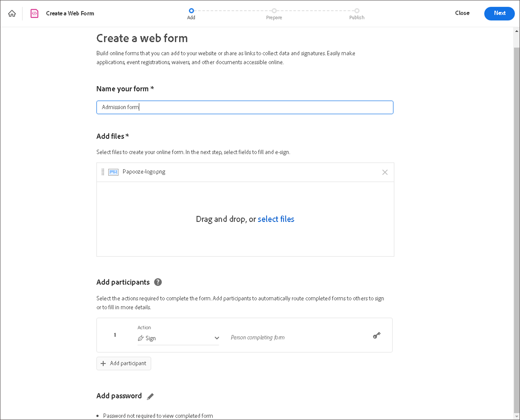
Task: Click the drag handle beside Papooze-logo.png
Action: (x=103, y=172)
